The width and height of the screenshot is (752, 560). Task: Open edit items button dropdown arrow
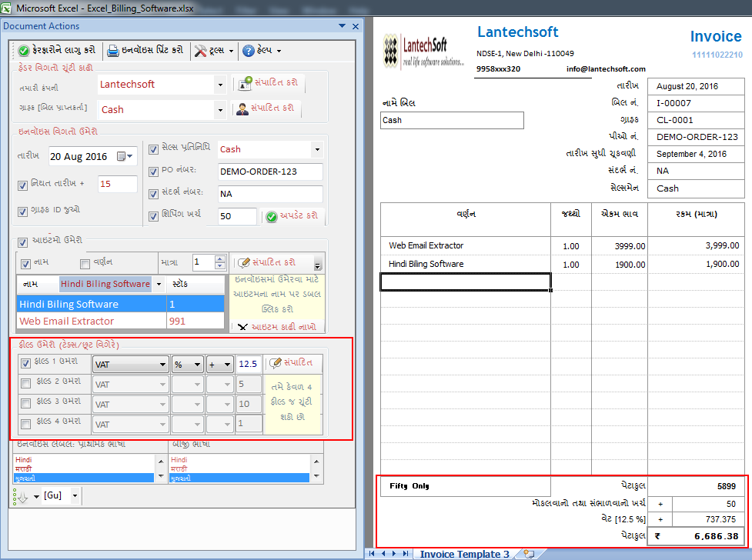(x=317, y=265)
